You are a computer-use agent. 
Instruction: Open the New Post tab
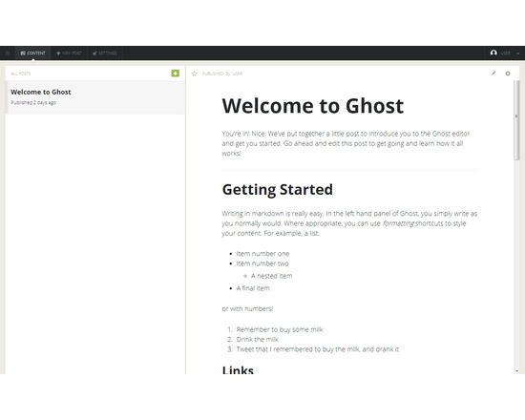coord(69,53)
